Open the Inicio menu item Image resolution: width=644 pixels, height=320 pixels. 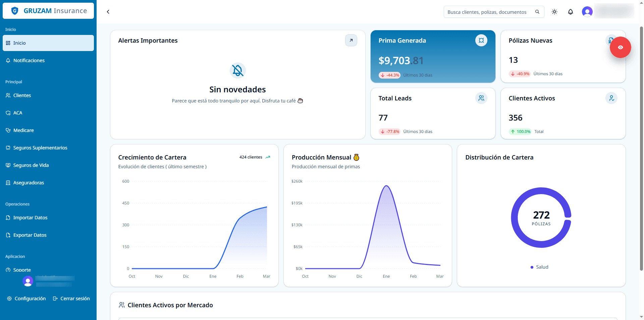[19, 43]
